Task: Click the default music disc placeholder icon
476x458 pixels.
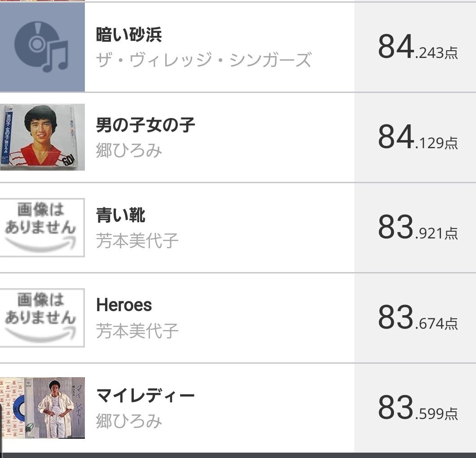Action: click(x=42, y=47)
